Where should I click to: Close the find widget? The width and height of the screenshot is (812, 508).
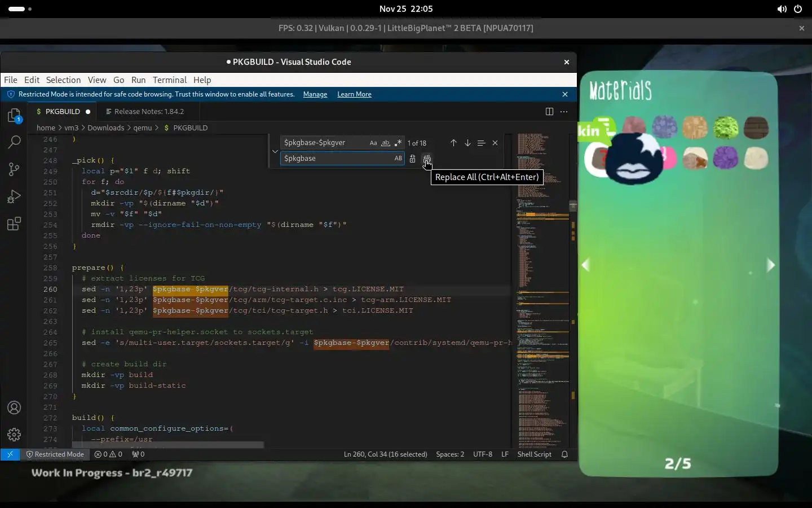tap(495, 143)
